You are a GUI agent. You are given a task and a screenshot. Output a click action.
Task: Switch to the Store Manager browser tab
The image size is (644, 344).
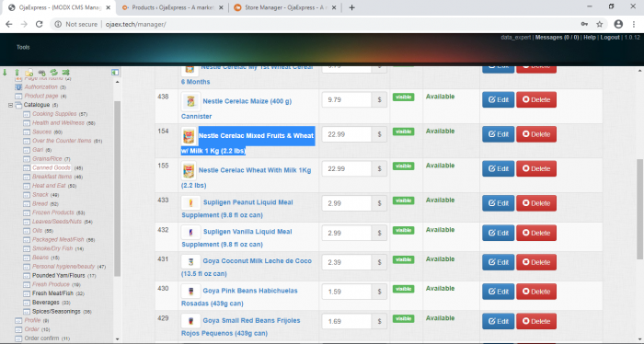coord(285,7)
